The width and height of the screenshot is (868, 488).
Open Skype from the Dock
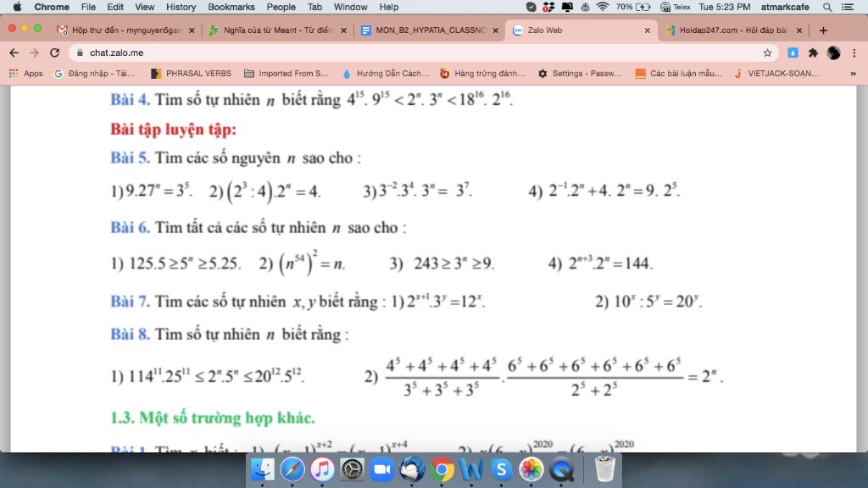(x=502, y=469)
